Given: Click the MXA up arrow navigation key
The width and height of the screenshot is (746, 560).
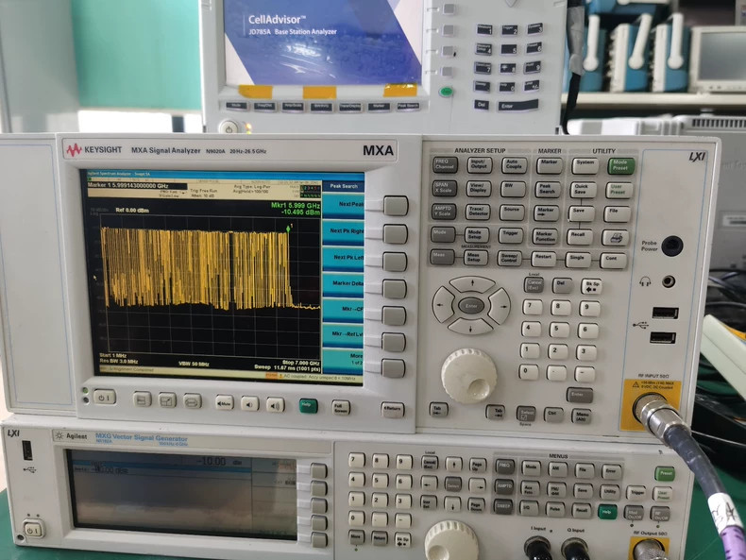Looking at the screenshot, I should click(x=472, y=283).
